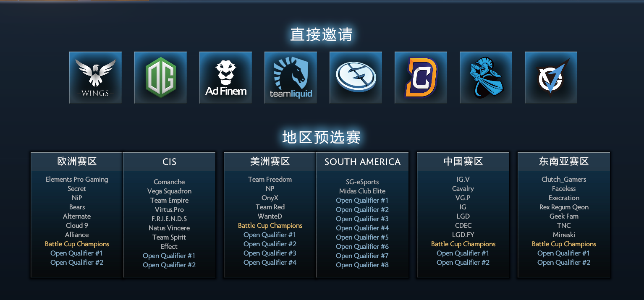Viewport: 644px width, 300px height.
Task: Select the 东南亚赛区 region header
Action: pyautogui.click(x=564, y=162)
